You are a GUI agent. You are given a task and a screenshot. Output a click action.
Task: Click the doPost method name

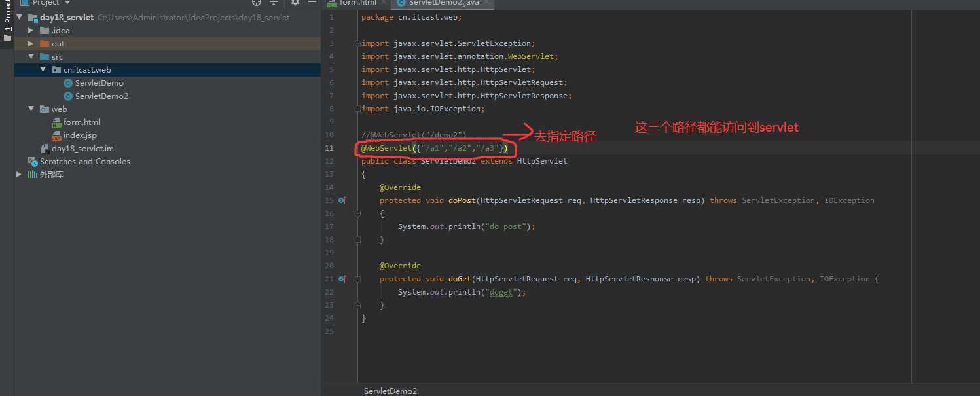pos(462,200)
